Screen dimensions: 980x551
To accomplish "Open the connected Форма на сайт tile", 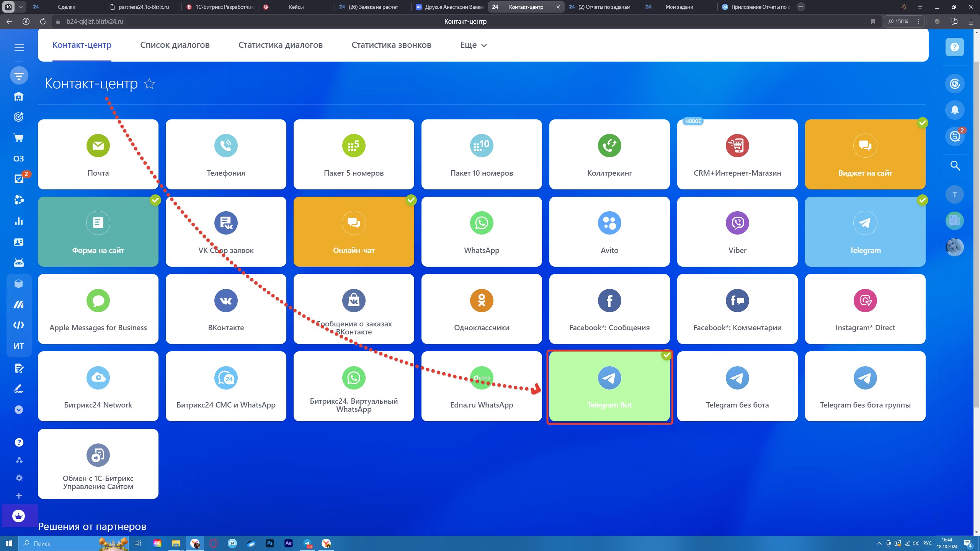I will pyautogui.click(x=98, y=231).
